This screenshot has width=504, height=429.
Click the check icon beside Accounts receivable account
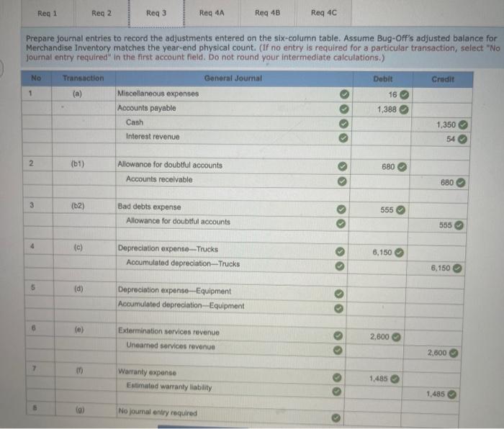pos(342,181)
